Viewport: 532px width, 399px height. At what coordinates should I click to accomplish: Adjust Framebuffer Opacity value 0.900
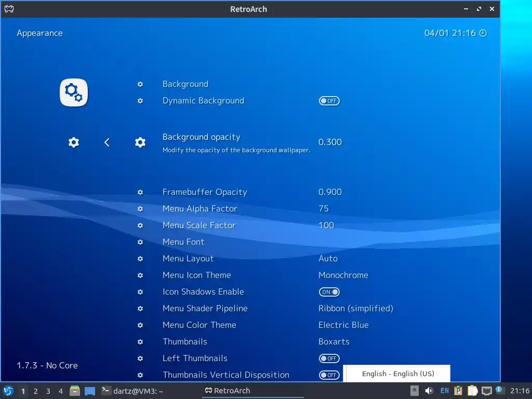coord(330,192)
